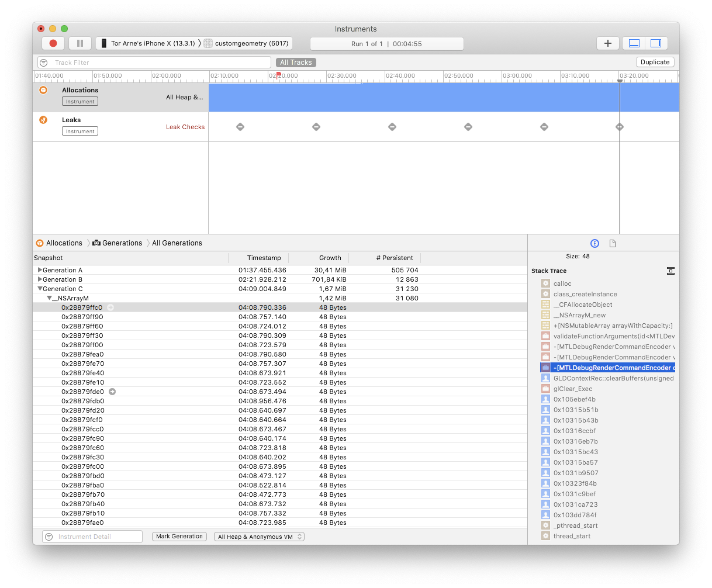This screenshot has width=712, height=588.
Task: Expand Generation A
Action: click(x=40, y=270)
